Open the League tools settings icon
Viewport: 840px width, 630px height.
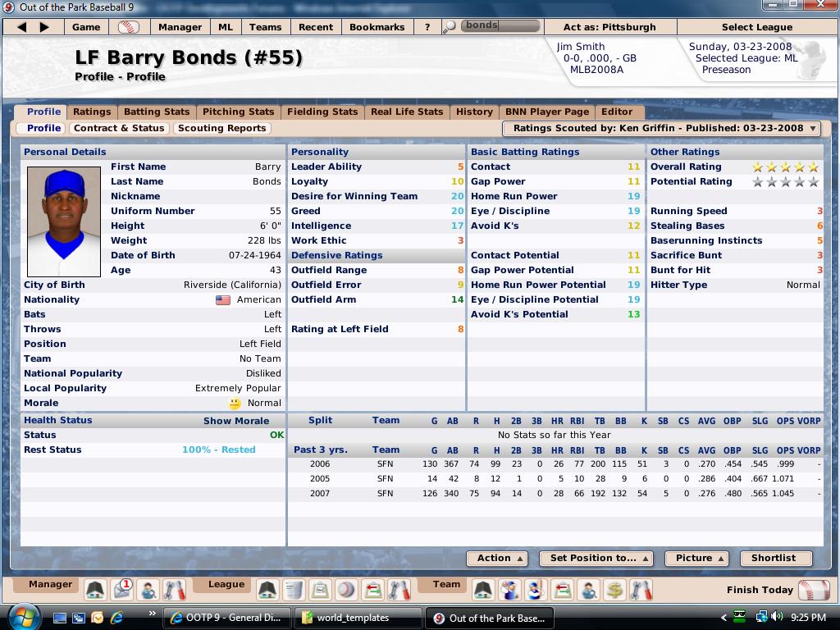[x=399, y=590]
